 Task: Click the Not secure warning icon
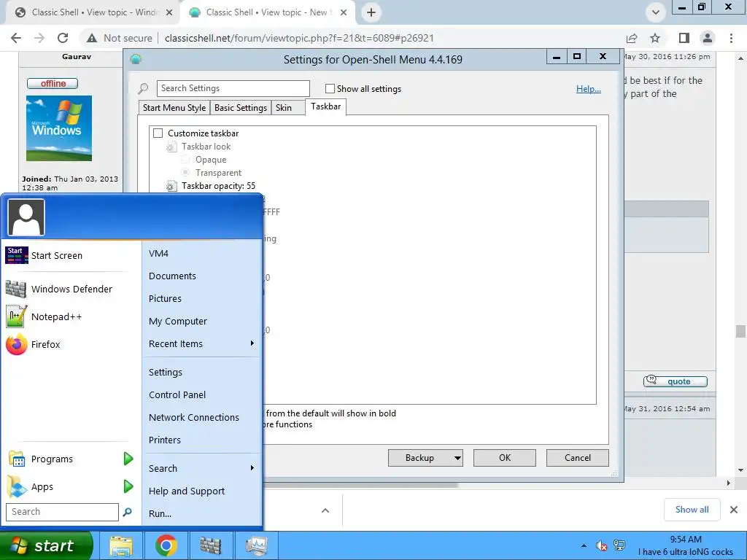92,38
